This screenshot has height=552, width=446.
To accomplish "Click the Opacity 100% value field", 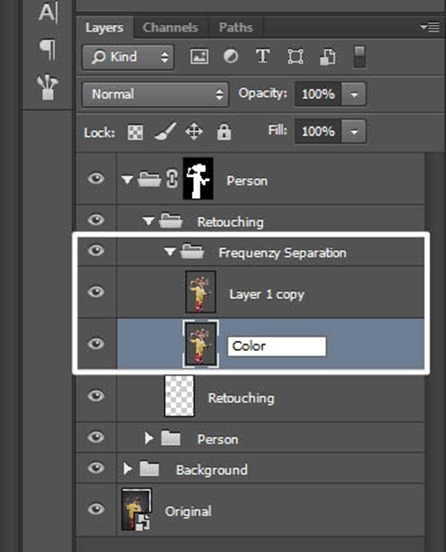I will (x=318, y=94).
